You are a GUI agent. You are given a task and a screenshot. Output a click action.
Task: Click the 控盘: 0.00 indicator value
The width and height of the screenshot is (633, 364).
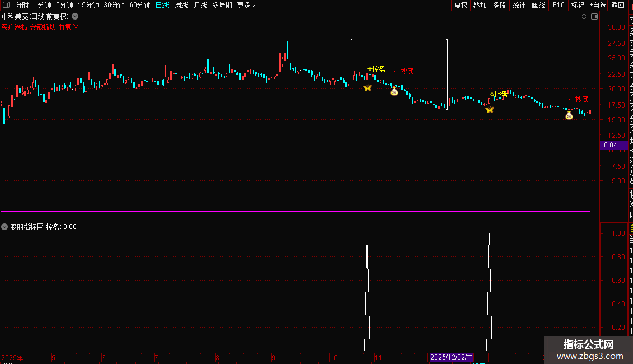(62, 227)
